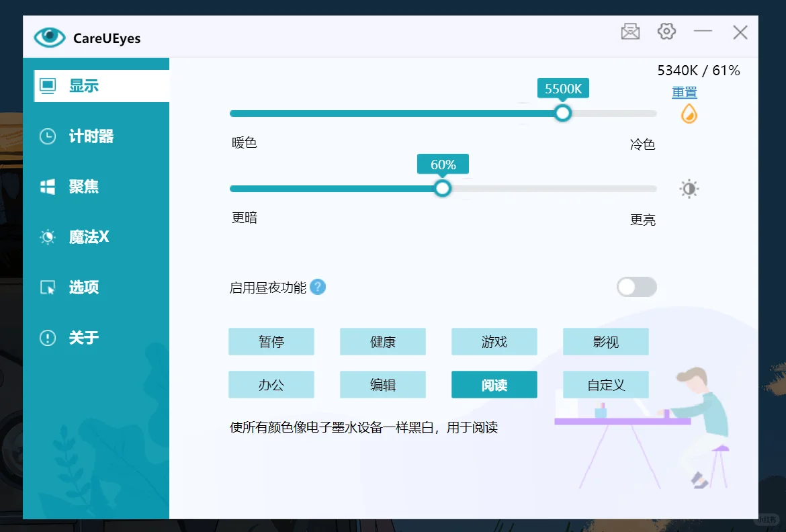The image size is (786, 532).
Task: Open feedback via the envelope icon
Action: 630,31
